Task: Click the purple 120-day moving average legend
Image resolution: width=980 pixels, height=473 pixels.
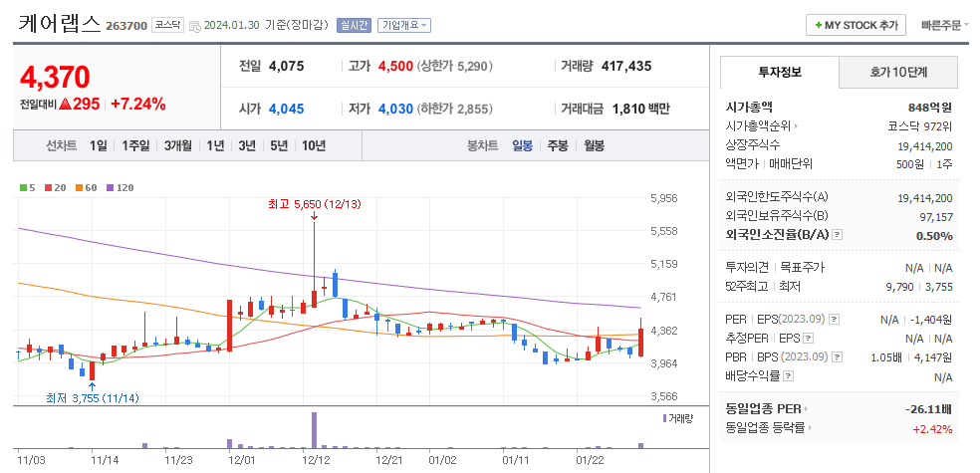Action: click(120, 187)
